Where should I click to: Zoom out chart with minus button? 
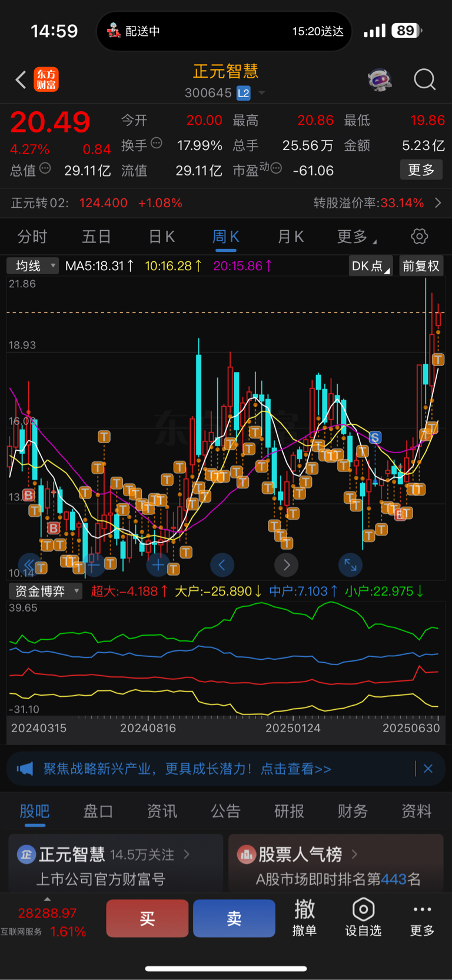(x=94, y=565)
